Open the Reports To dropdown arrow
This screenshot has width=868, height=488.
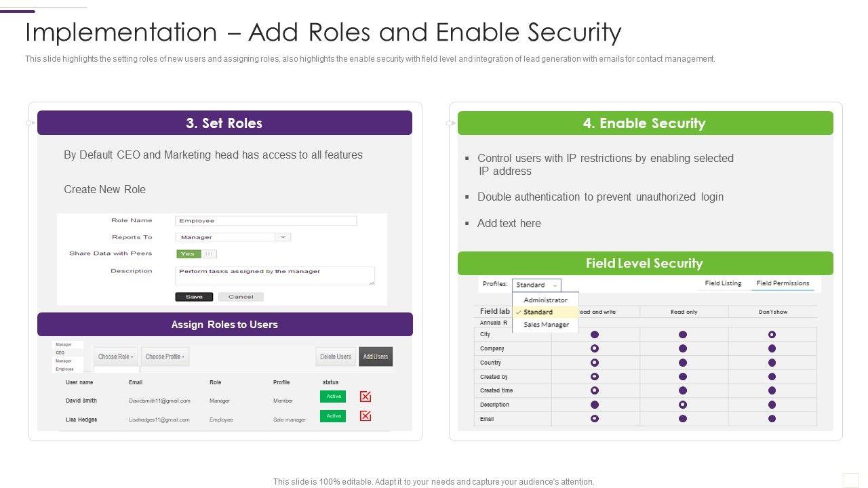point(283,237)
